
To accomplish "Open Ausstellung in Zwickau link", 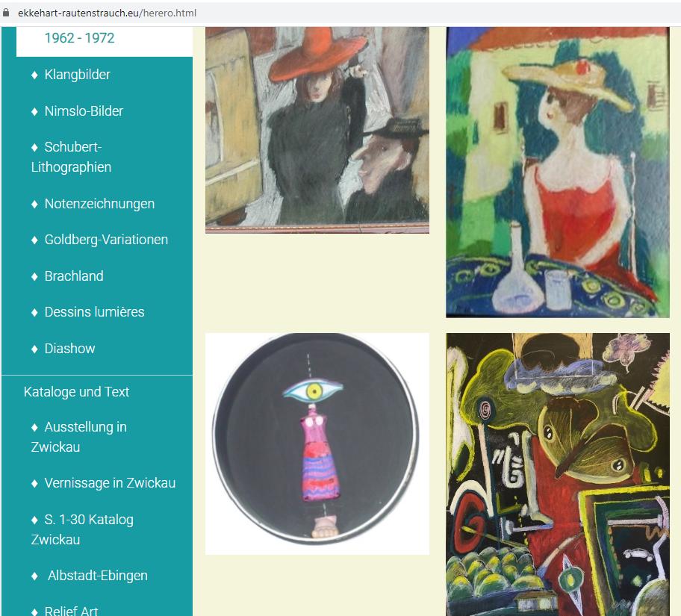I will [x=78, y=437].
